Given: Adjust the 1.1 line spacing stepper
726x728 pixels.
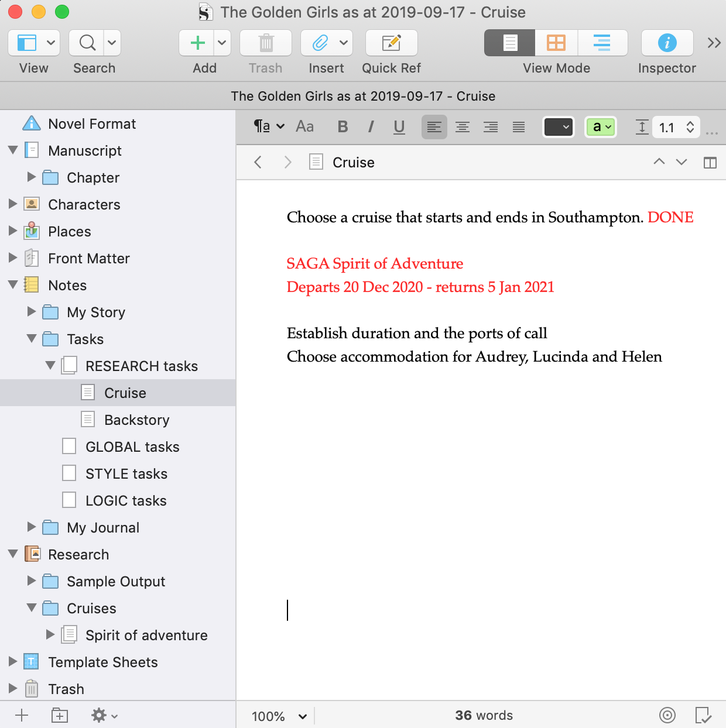Looking at the screenshot, I should click(690, 127).
